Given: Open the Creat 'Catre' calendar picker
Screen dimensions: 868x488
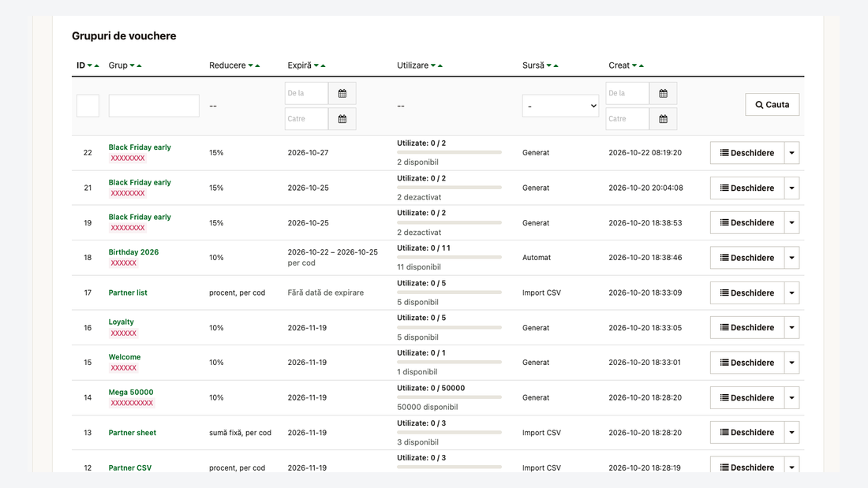Looking at the screenshot, I should tap(663, 119).
